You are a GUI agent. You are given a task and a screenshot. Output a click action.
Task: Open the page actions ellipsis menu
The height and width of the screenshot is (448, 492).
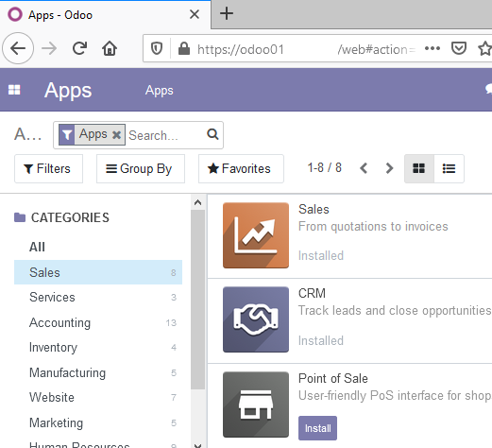click(433, 48)
